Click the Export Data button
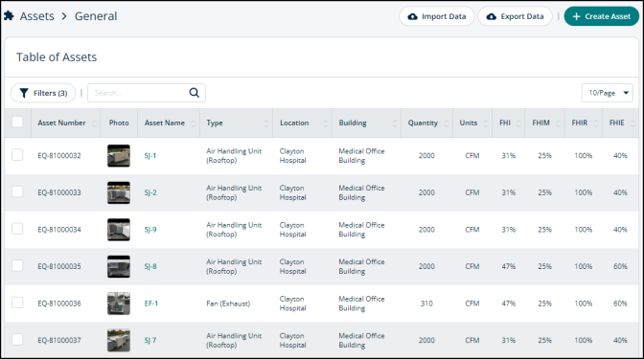This screenshot has width=644, height=359. 515,16
